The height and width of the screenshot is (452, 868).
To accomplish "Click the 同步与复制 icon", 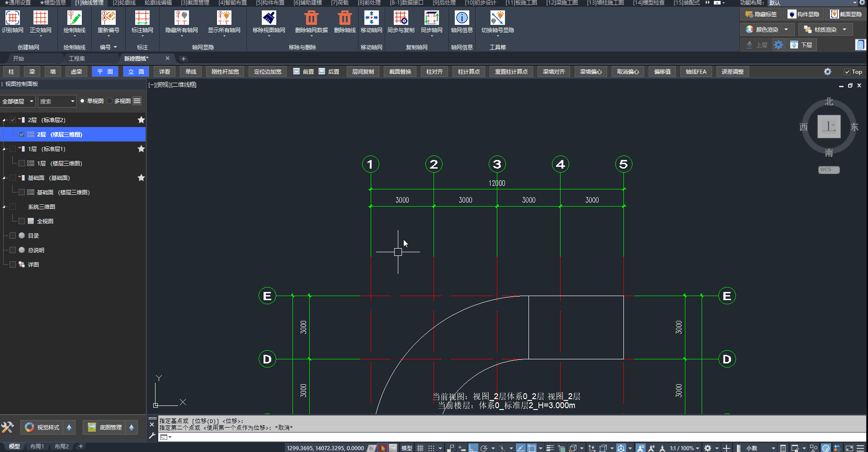I will click(x=401, y=18).
